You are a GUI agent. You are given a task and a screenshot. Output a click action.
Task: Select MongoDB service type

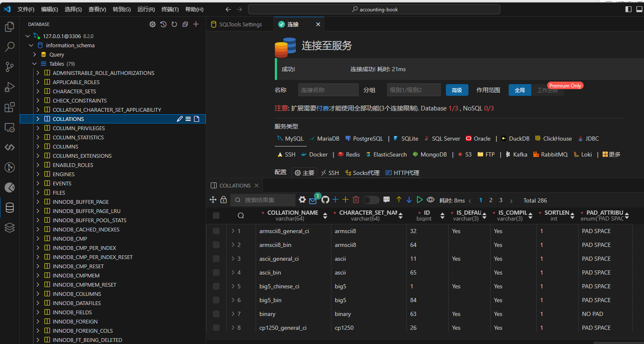tap(429, 154)
